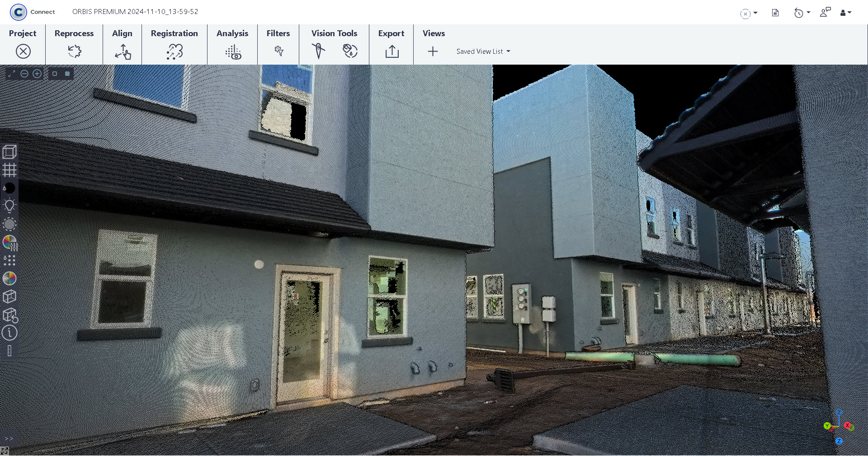The height and width of the screenshot is (456, 868).
Task: Open the Saved View List dropdown
Action: coord(483,51)
